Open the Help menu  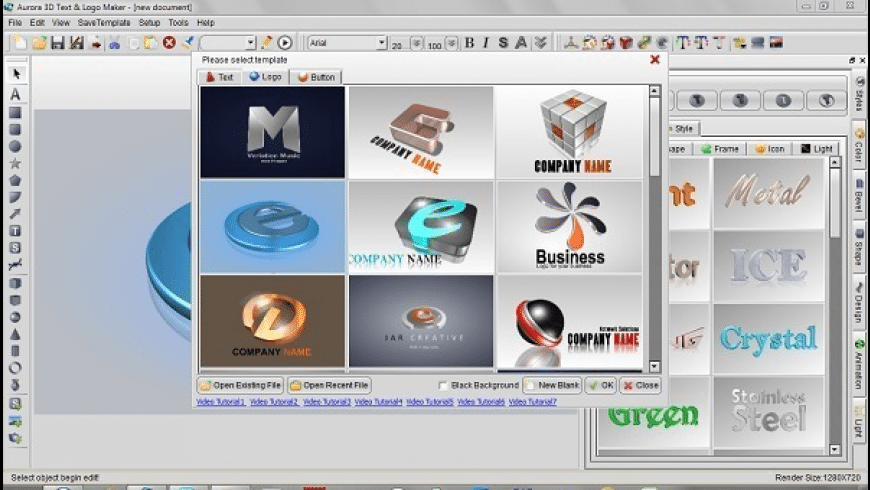point(205,23)
